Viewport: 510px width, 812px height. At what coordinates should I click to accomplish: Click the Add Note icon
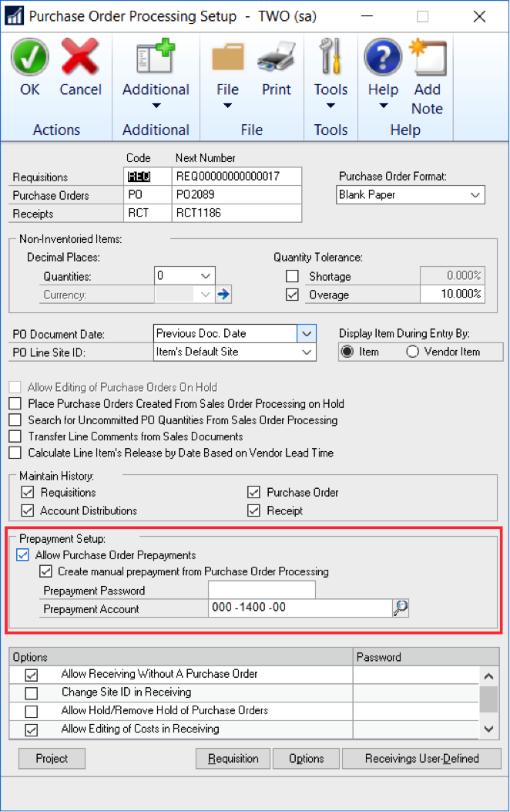tap(427, 59)
